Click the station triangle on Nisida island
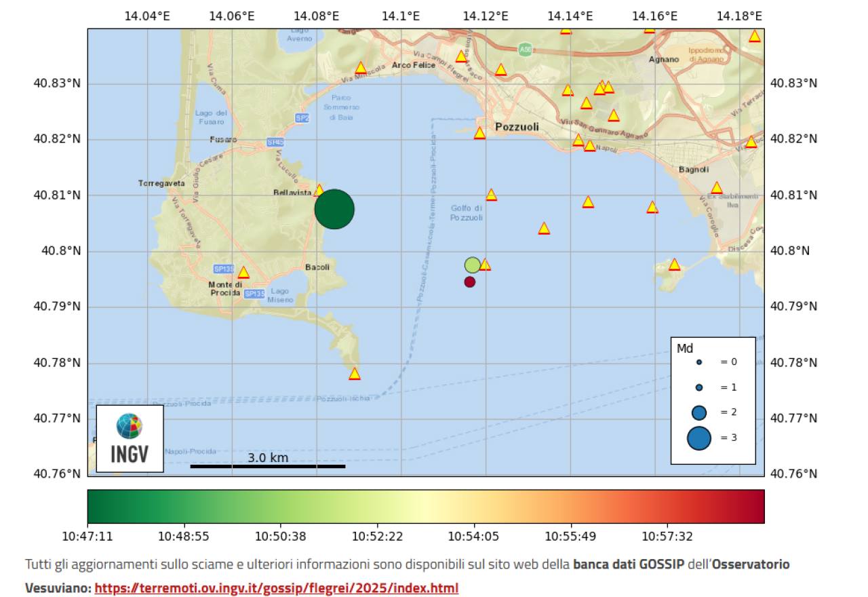868x597 pixels. (674, 265)
